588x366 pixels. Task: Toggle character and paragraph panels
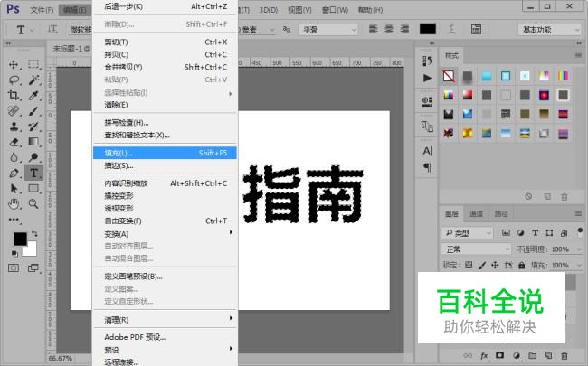point(476,29)
